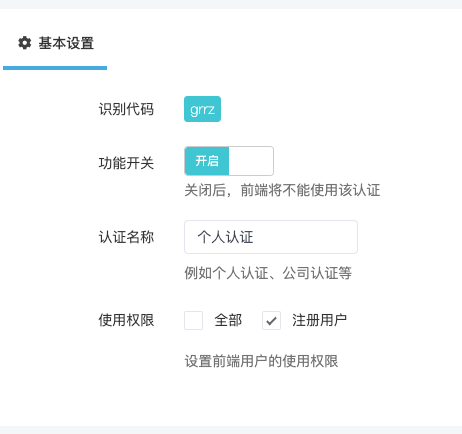Image resolution: width=462 pixels, height=434 pixels.
Task: Toggle the 开启 function switch
Action: pyautogui.click(x=229, y=161)
